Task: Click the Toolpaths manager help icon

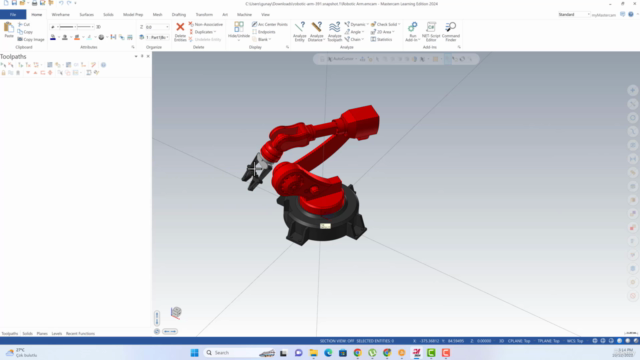Action: tap(103, 65)
